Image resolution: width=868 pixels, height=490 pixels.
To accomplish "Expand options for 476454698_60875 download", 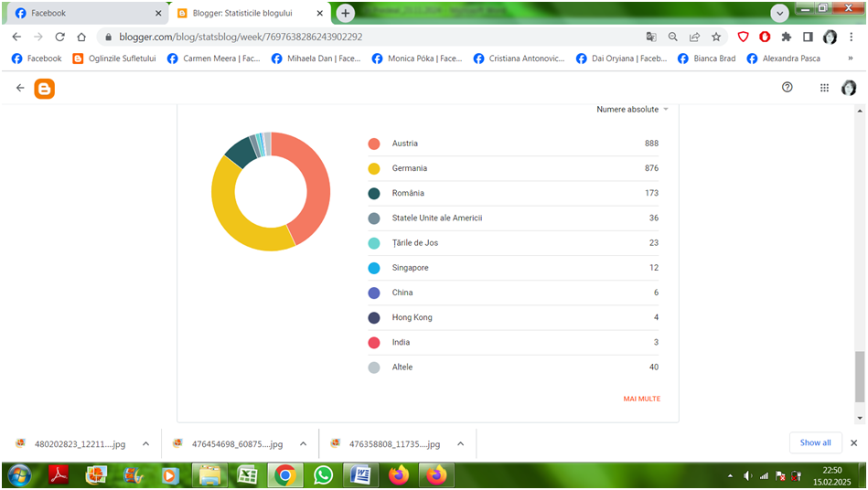I will (304, 443).
